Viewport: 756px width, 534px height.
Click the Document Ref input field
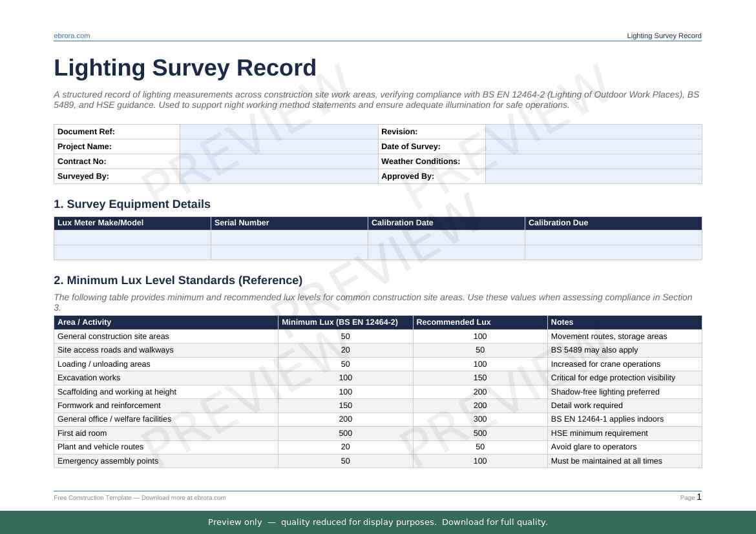click(x=278, y=132)
